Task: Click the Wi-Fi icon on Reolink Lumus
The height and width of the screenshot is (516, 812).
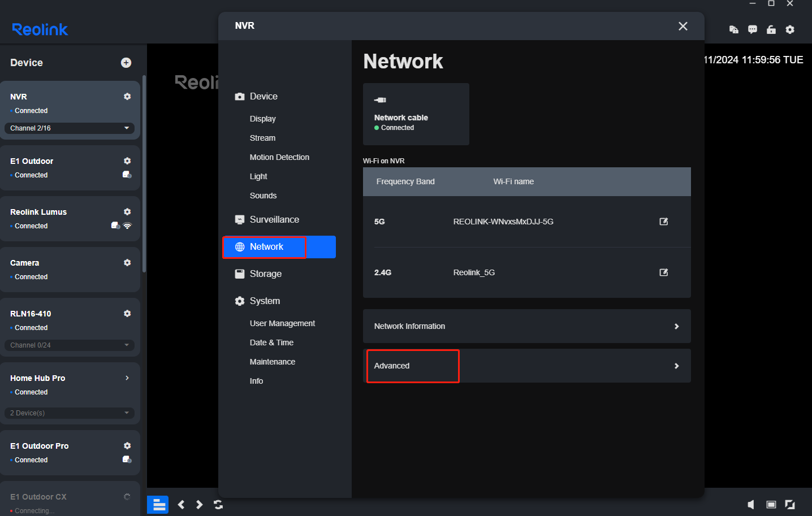Action: tap(128, 226)
